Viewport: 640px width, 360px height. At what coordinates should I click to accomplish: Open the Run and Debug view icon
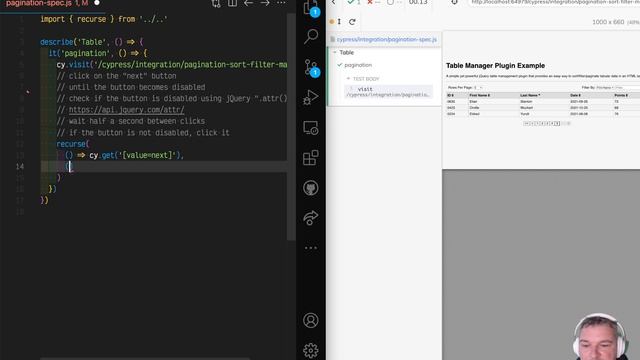point(311,98)
